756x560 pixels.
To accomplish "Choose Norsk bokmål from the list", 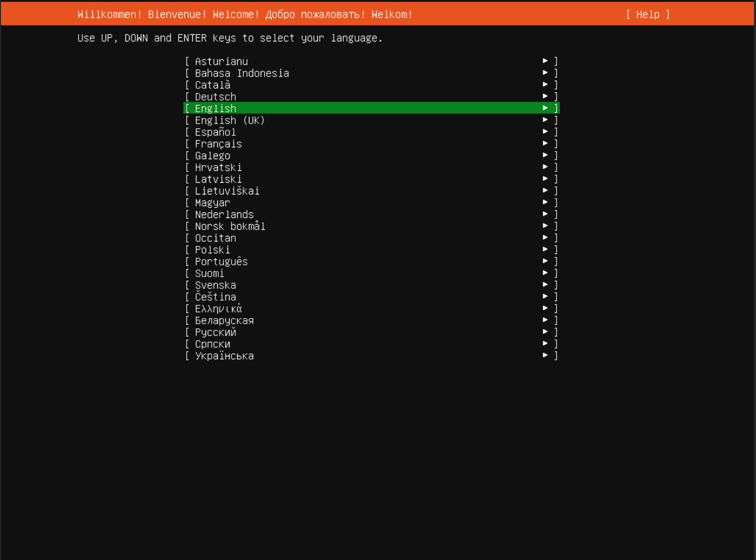I will pyautogui.click(x=230, y=226).
